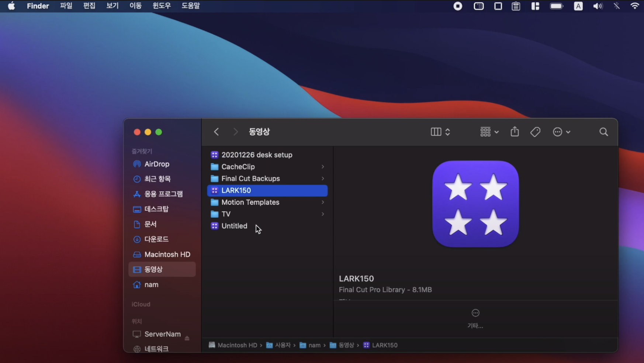
Task: Open the Apple menu
Action: pos(11,6)
